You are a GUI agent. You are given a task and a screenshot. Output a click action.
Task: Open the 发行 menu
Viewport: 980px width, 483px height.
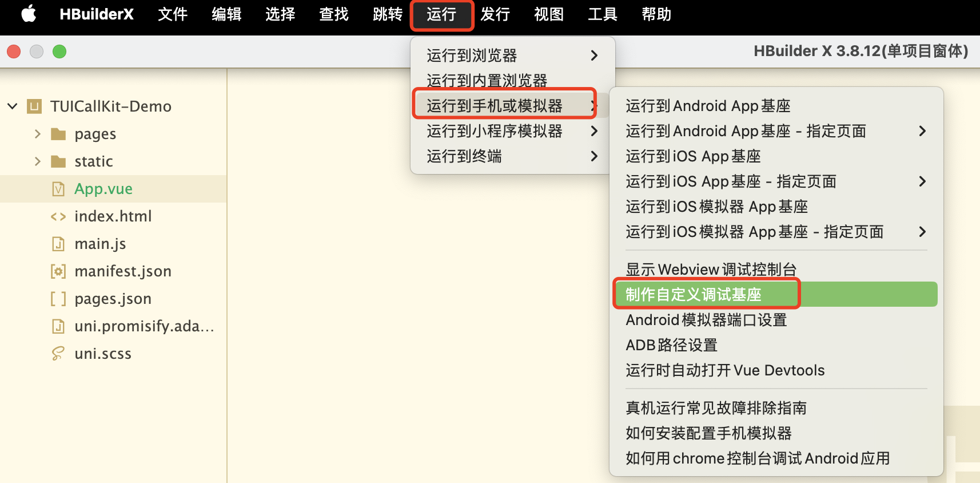[x=495, y=14]
